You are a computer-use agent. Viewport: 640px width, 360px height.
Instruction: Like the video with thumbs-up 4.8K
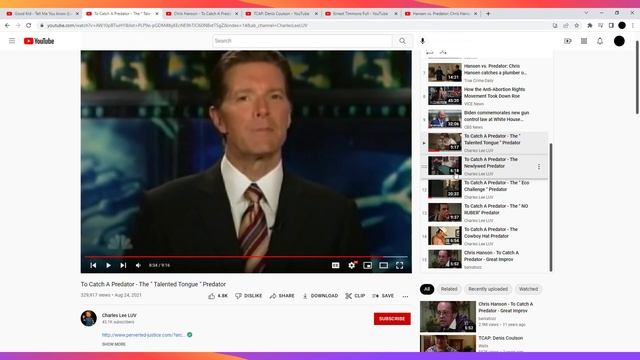tap(218, 296)
